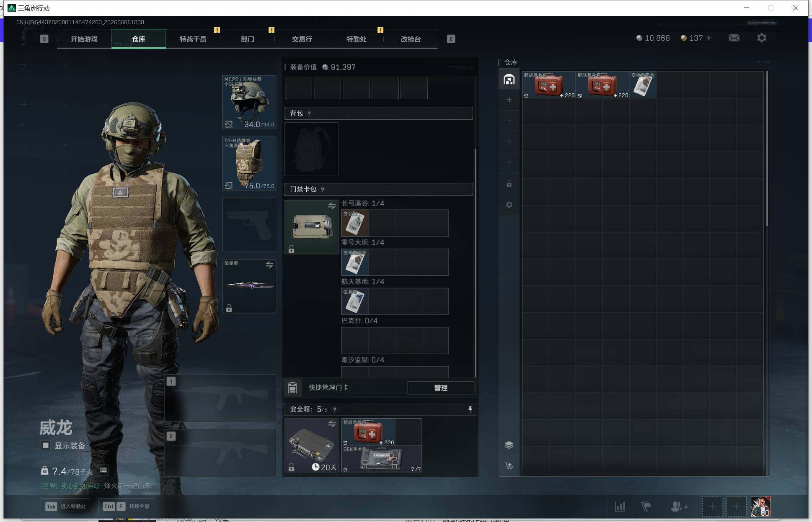Click the Ctrl F 转移全部 button
Viewport: 812px width, 522px height.
click(x=126, y=507)
